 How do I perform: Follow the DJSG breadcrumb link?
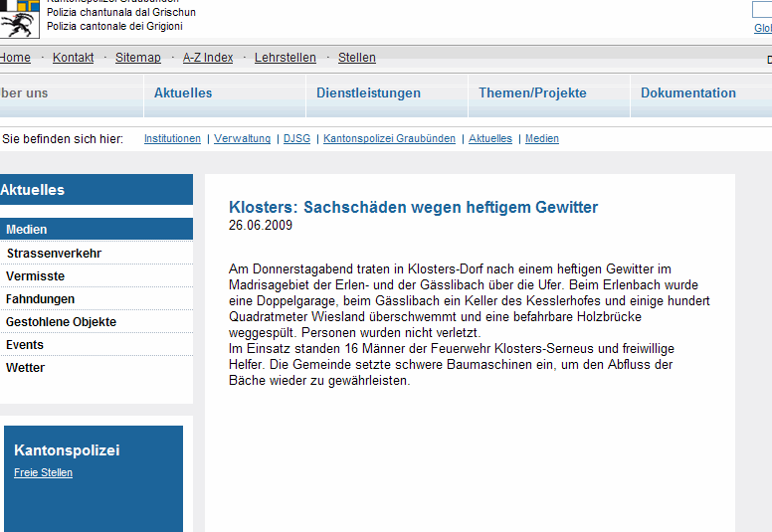296,139
